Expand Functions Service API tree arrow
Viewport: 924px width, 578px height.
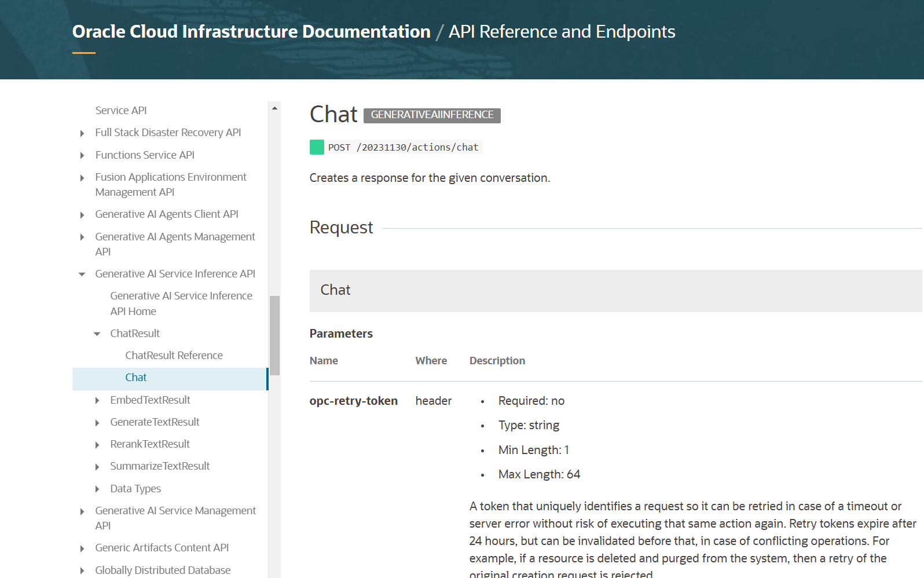tap(82, 155)
